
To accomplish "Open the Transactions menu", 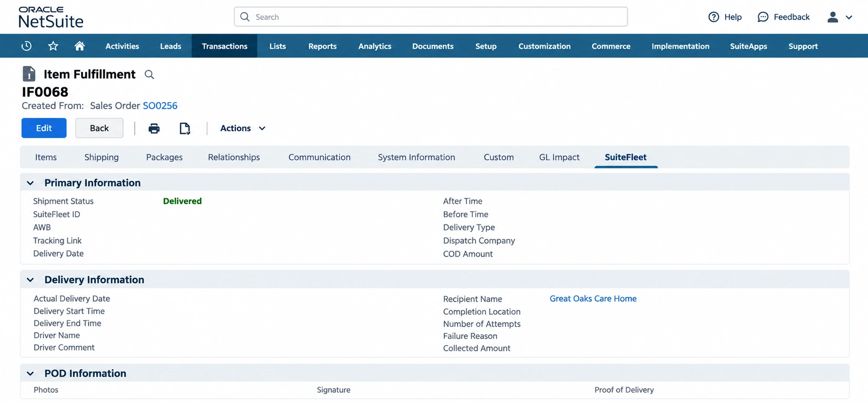I will pos(224,46).
